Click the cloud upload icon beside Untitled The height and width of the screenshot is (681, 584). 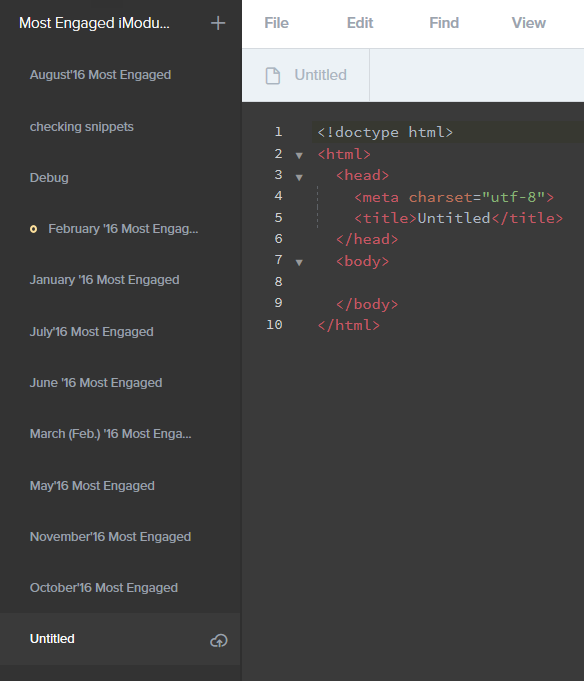[x=219, y=640]
